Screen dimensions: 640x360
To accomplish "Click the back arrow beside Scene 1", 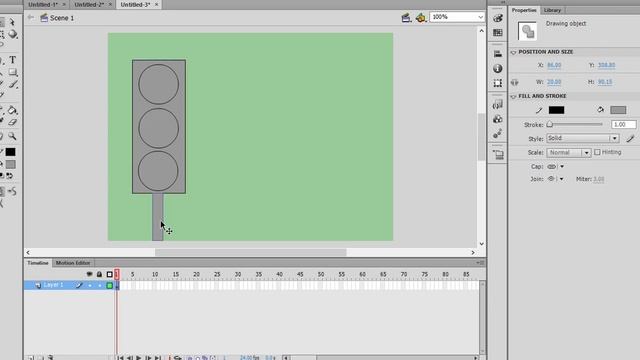I will coord(31,18).
